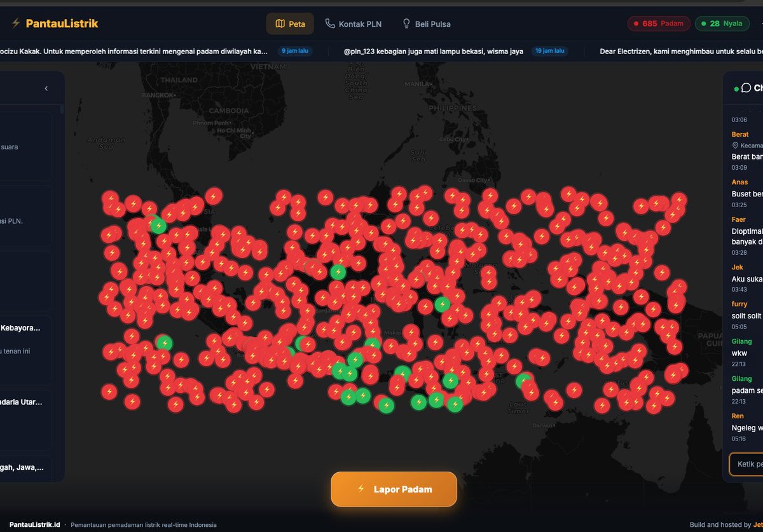Click the 685 Padam outage counter badge

point(659,24)
